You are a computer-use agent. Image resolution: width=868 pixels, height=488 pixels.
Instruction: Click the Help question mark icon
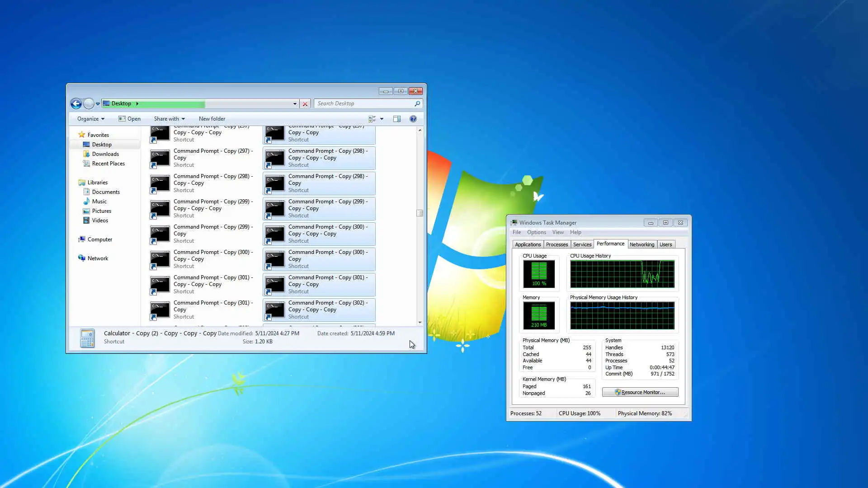(x=413, y=119)
